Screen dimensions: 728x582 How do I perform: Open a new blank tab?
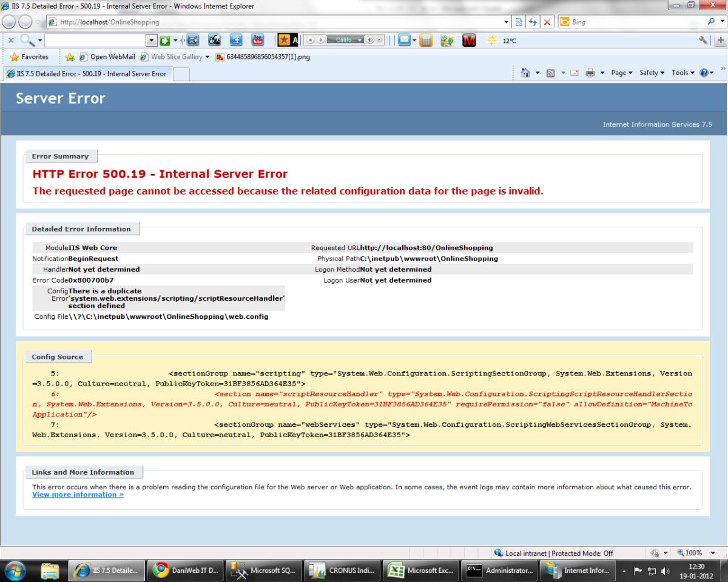181,74
